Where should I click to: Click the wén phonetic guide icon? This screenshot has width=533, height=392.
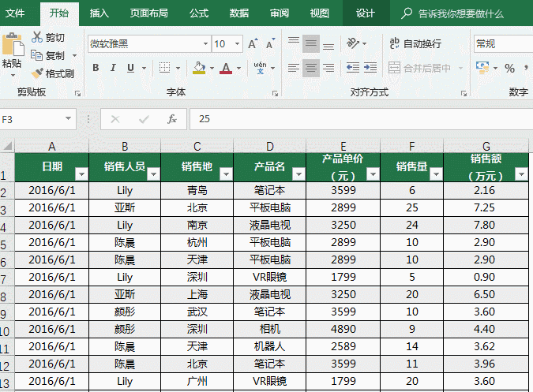(x=260, y=68)
